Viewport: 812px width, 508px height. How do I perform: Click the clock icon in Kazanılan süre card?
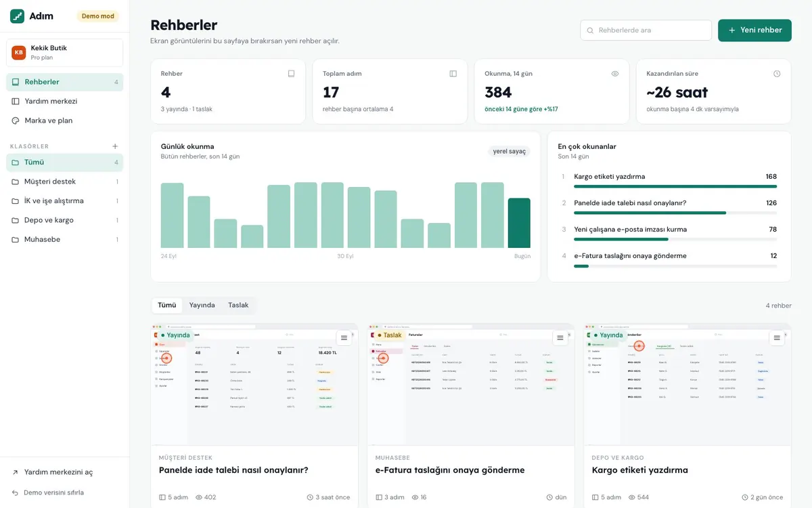pyautogui.click(x=777, y=74)
